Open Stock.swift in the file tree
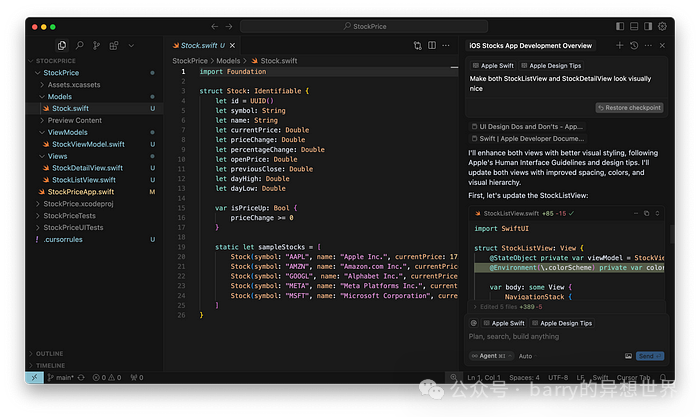 tap(70, 108)
